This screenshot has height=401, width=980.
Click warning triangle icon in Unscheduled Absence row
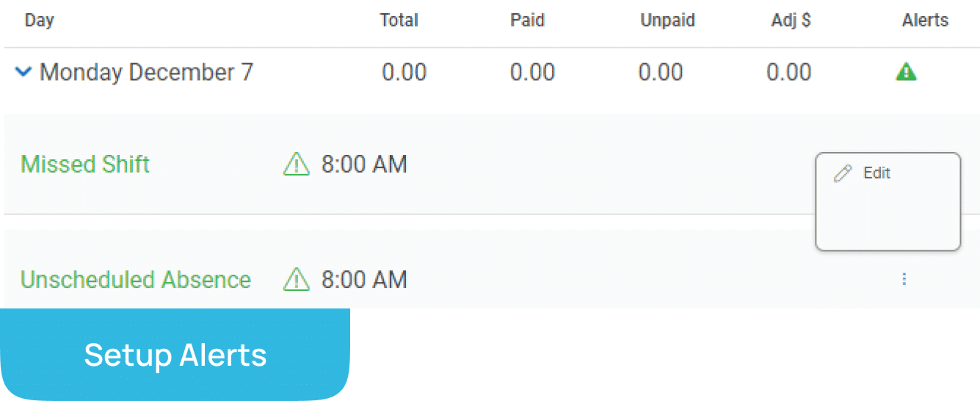(x=296, y=280)
